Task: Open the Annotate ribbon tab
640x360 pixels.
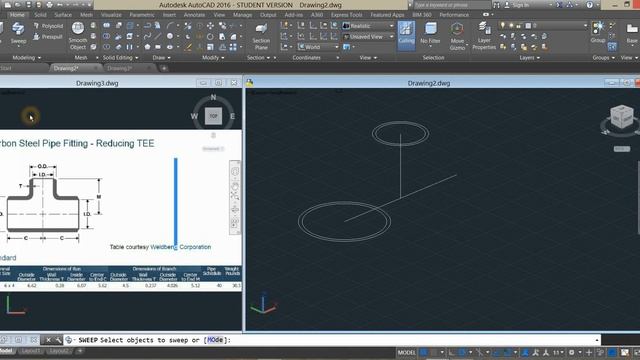Action: pyautogui.click(x=194, y=15)
